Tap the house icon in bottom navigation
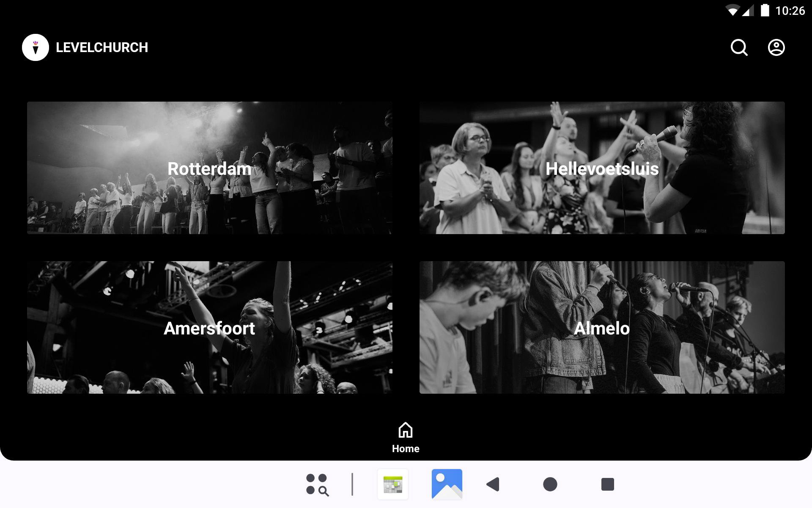Image resolution: width=812 pixels, height=508 pixels. (405, 430)
